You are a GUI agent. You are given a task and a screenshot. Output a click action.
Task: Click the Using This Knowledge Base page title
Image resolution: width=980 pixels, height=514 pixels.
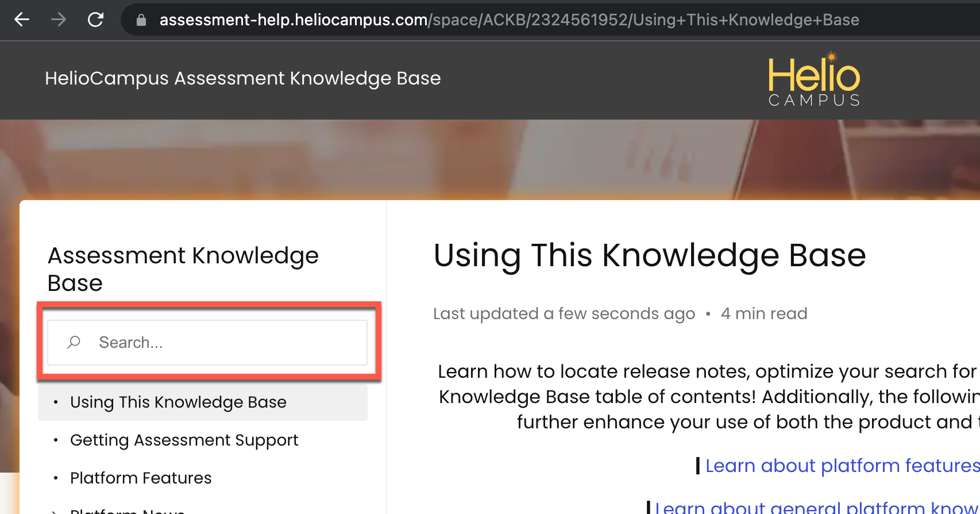[649, 255]
